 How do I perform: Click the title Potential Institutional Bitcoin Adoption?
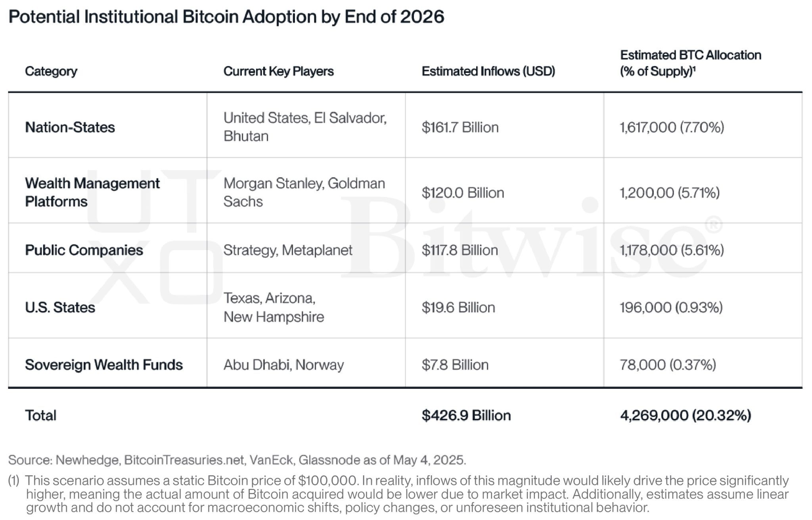(226, 17)
